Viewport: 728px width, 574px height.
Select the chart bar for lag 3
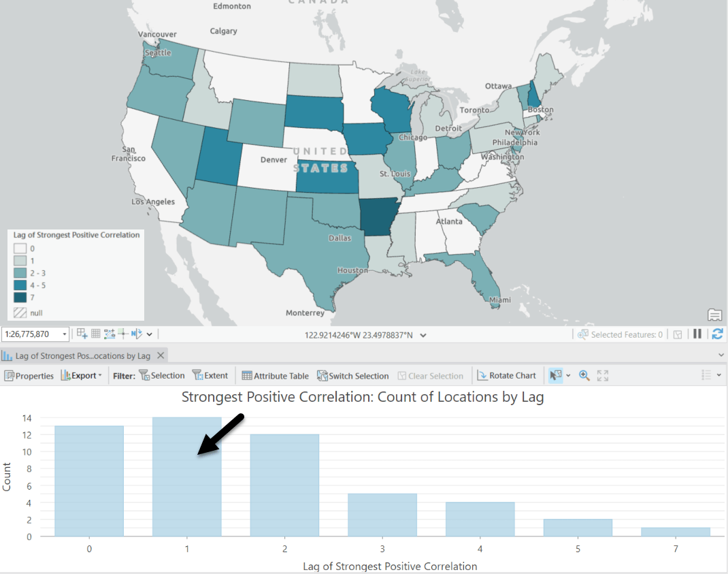click(x=382, y=515)
